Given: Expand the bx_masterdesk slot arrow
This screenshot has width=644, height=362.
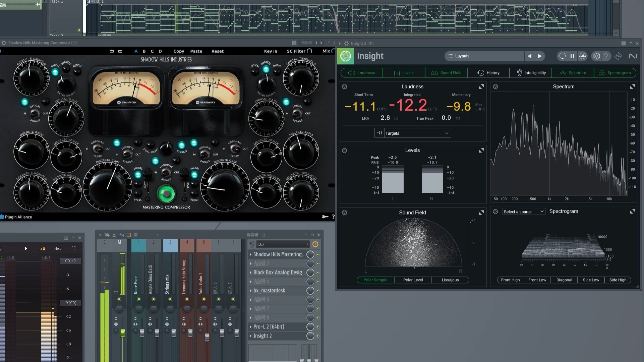Looking at the screenshot, I should pyautogui.click(x=251, y=291).
